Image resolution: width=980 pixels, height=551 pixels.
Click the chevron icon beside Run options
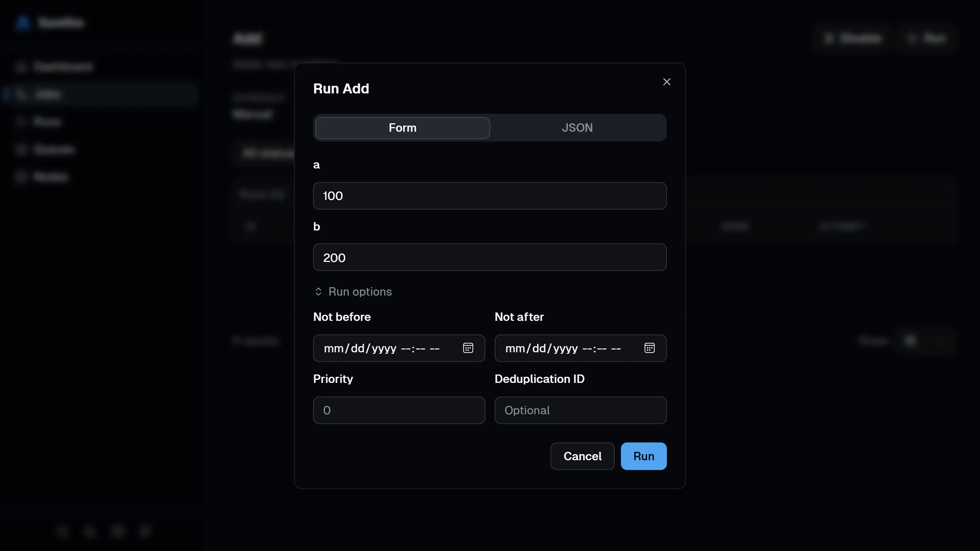click(x=318, y=292)
